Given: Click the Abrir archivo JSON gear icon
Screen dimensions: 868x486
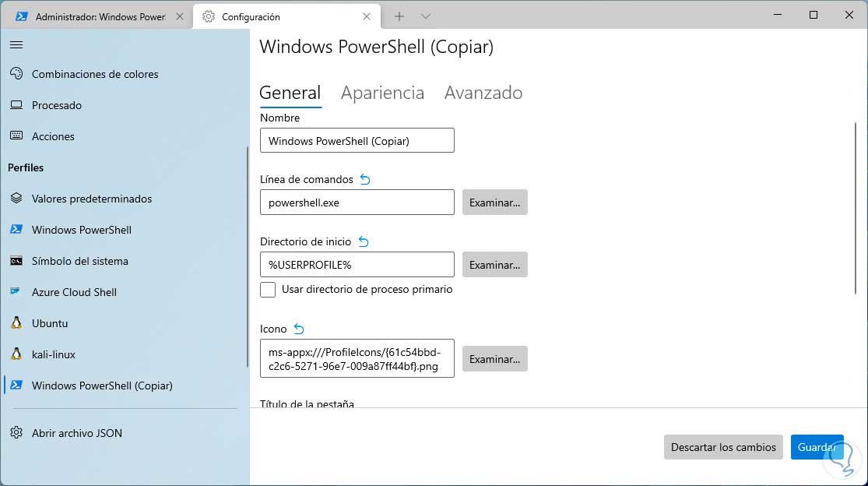Looking at the screenshot, I should [x=16, y=433].
